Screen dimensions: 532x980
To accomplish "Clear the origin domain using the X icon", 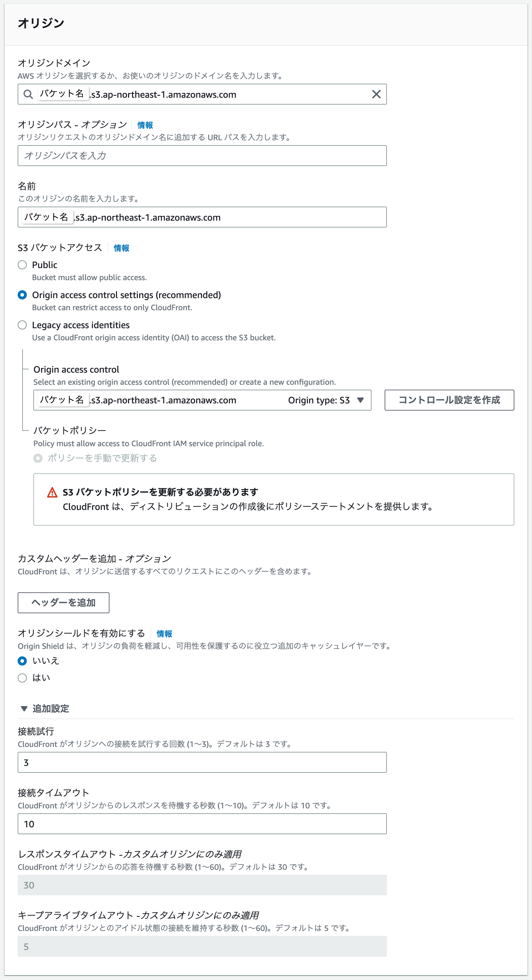I will point(376,94).
